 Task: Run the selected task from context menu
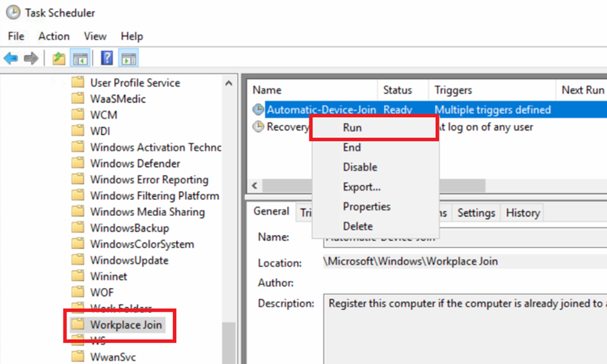click(352, 127)
